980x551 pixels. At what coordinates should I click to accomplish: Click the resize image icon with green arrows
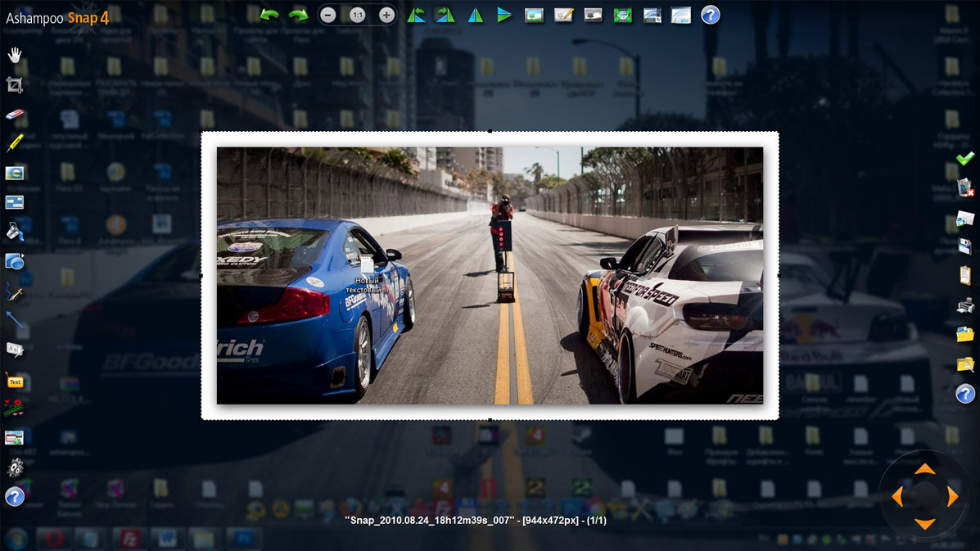(622, 15)
